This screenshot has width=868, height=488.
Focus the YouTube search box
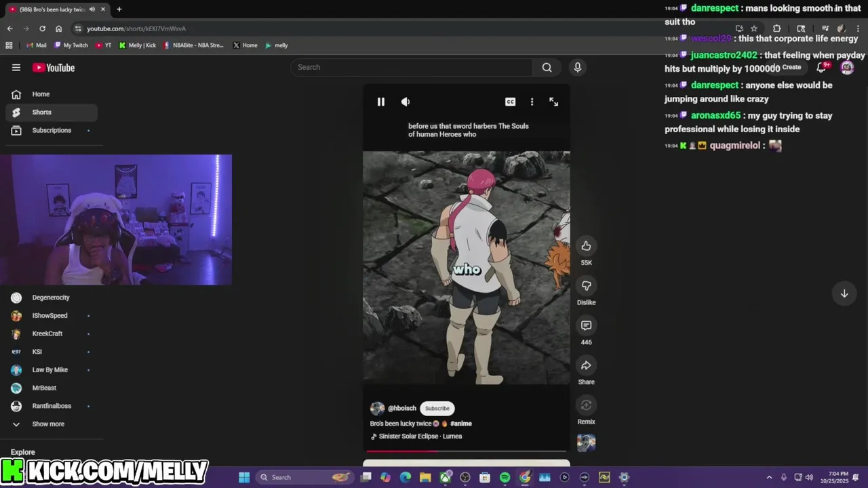click(x=412, y=67)
